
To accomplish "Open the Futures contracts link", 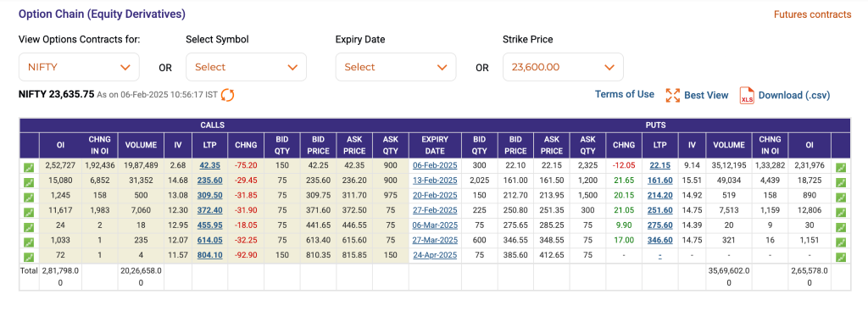I will coord(812,14).
